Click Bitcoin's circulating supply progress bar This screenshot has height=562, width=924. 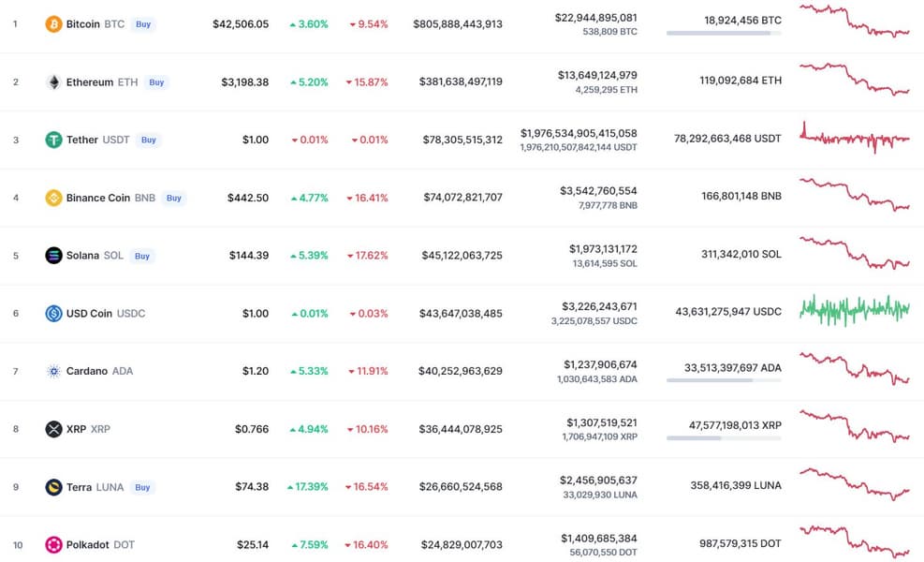coord(723,33)
